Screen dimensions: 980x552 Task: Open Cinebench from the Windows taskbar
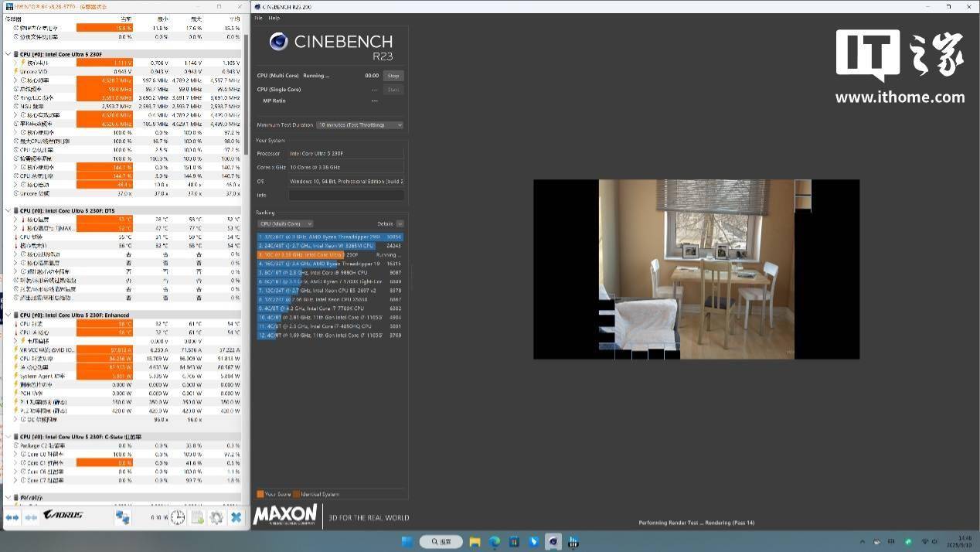coord(553,542)
